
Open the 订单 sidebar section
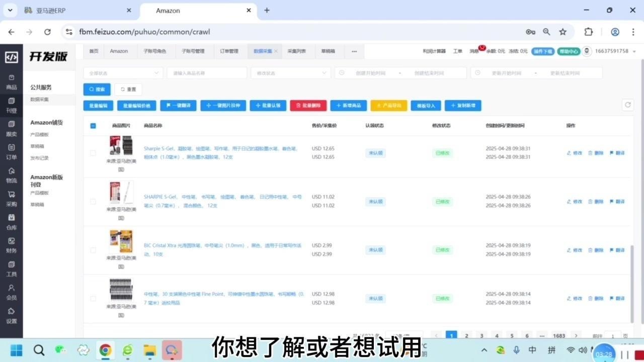tap(11, 152)
